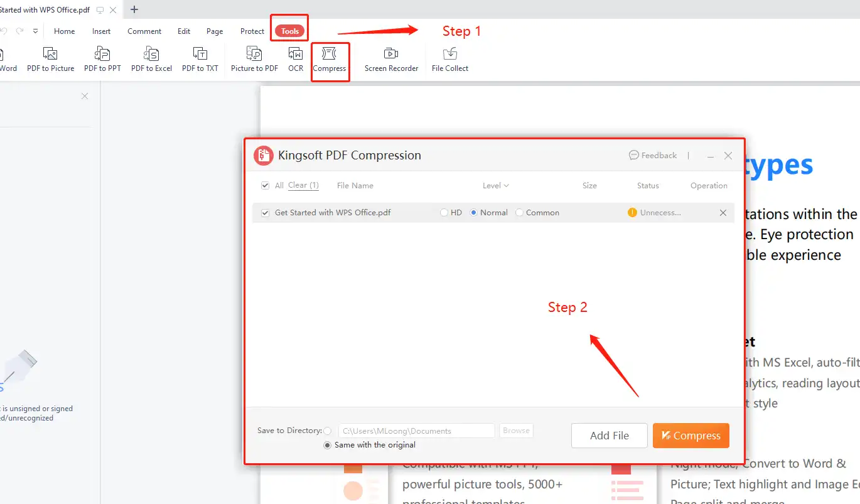Select the HD compression level
Viewport: 860px width, 504px height.
coord(444,213)
